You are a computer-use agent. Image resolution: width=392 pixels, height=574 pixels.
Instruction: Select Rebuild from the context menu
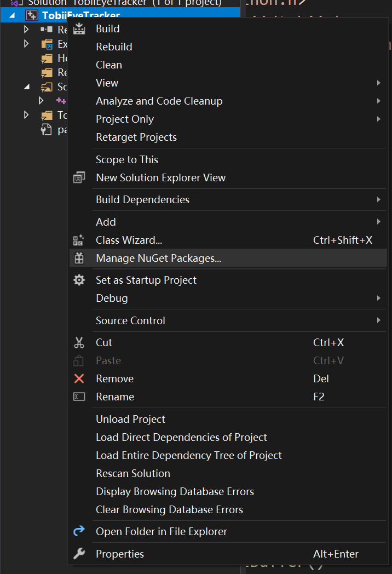114,47
